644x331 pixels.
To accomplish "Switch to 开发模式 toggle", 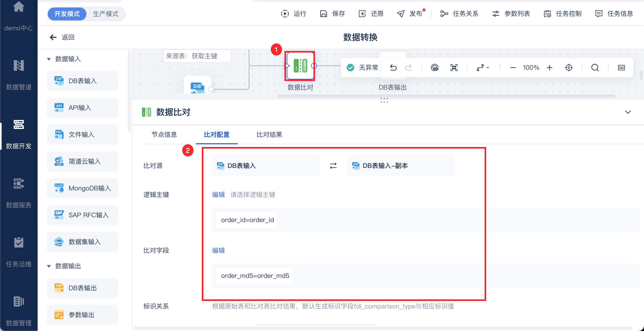I will (x=67, y=14).
